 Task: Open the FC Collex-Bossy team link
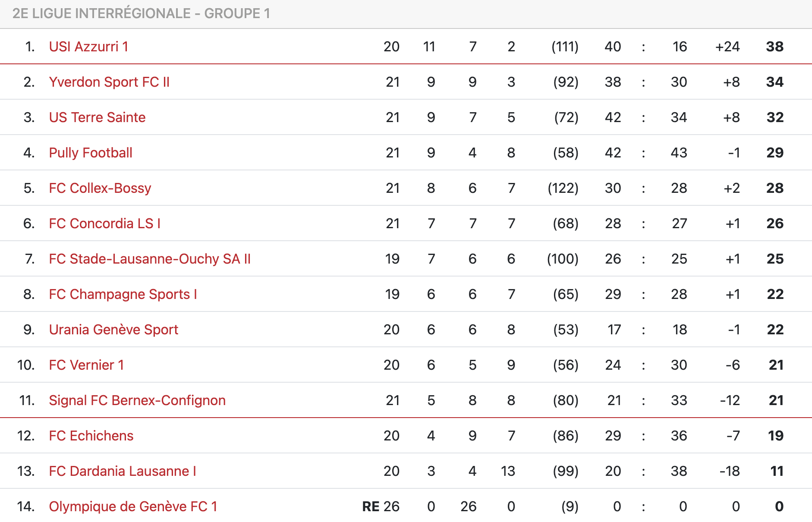100,188
